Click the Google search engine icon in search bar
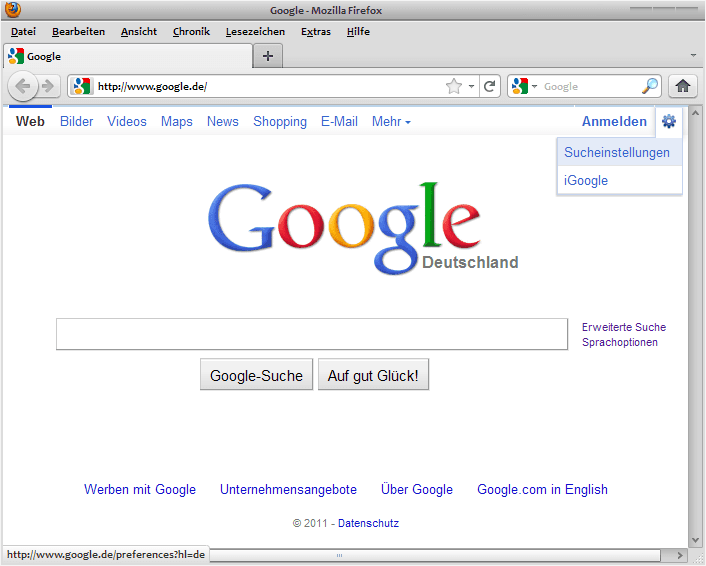Image resolution: width=706 pixels, height=566 pixels. click(520, 86)
